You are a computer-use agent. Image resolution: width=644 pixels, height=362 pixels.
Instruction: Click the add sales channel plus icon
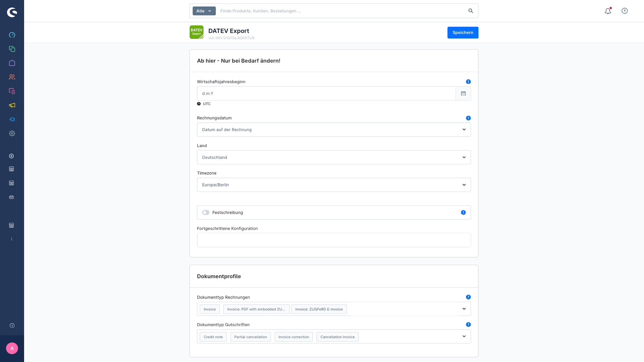point(11,156)
